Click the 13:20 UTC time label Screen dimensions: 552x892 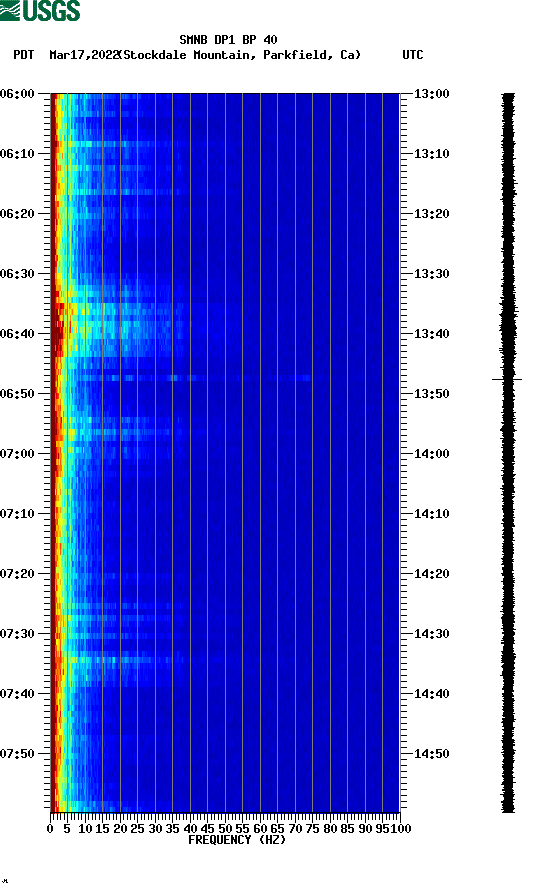(431, 214)
